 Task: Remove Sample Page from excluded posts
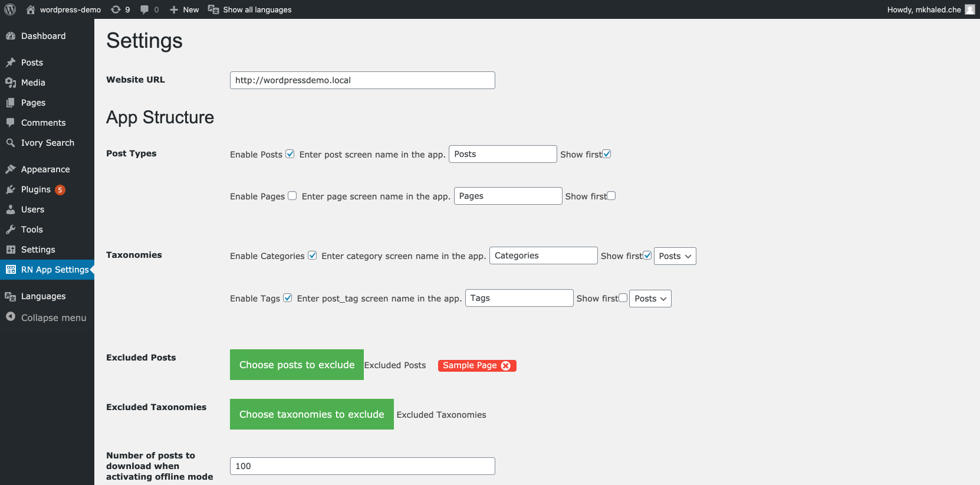(506, 366)
